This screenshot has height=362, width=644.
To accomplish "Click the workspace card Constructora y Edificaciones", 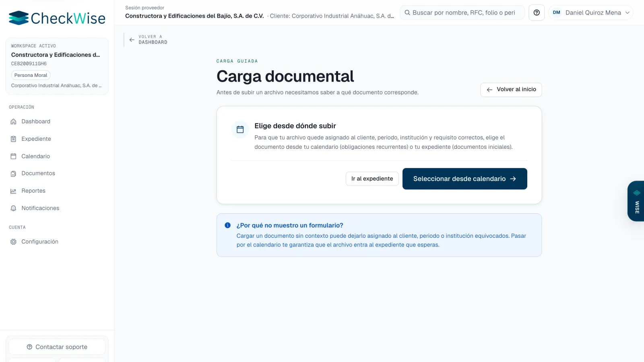I will 57,66.
